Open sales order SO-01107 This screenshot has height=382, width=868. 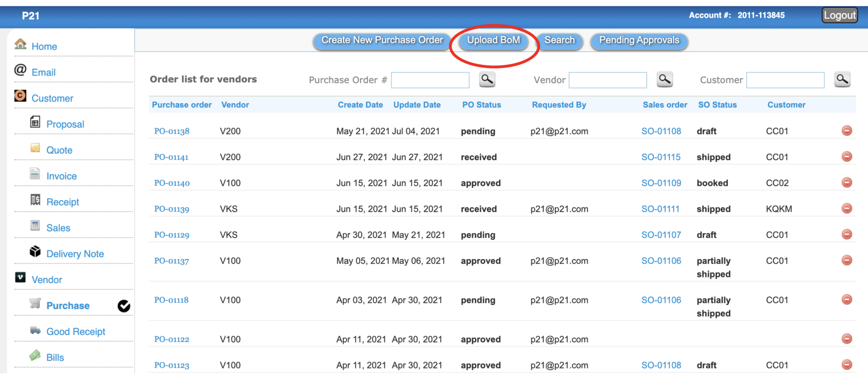pos(661,235)
